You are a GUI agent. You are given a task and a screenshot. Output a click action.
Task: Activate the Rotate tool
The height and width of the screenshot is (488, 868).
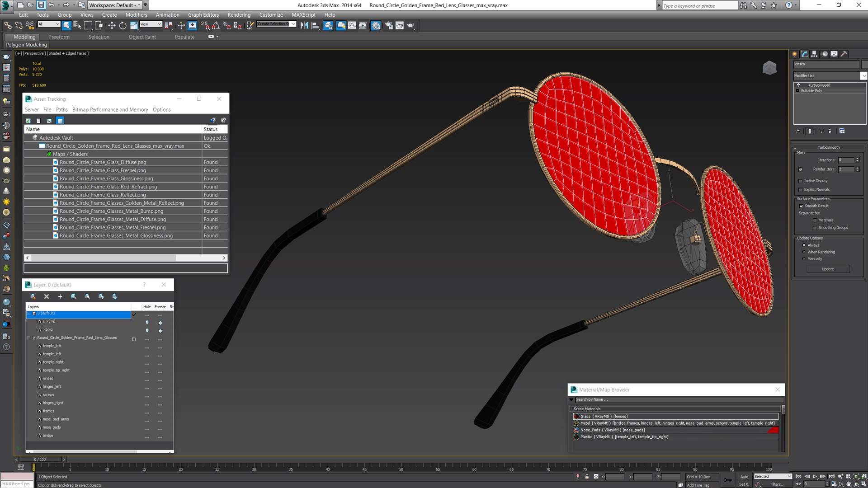pos(123,26)
